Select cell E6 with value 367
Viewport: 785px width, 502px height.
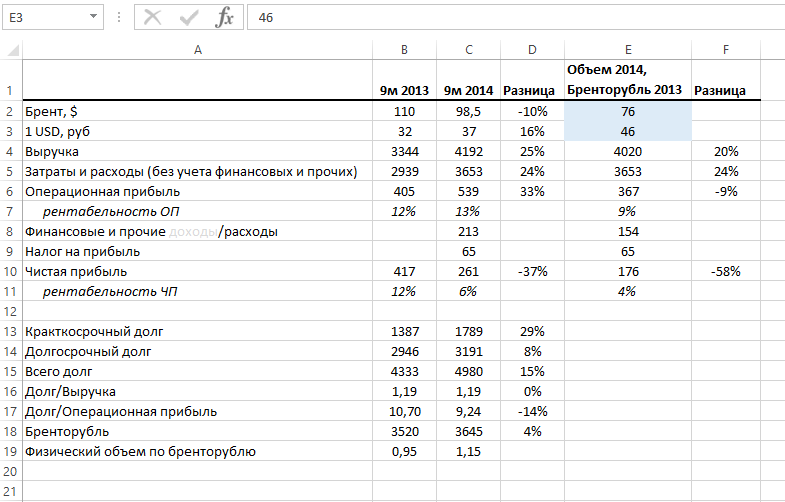pyautogui.click(x=628, y=191)
